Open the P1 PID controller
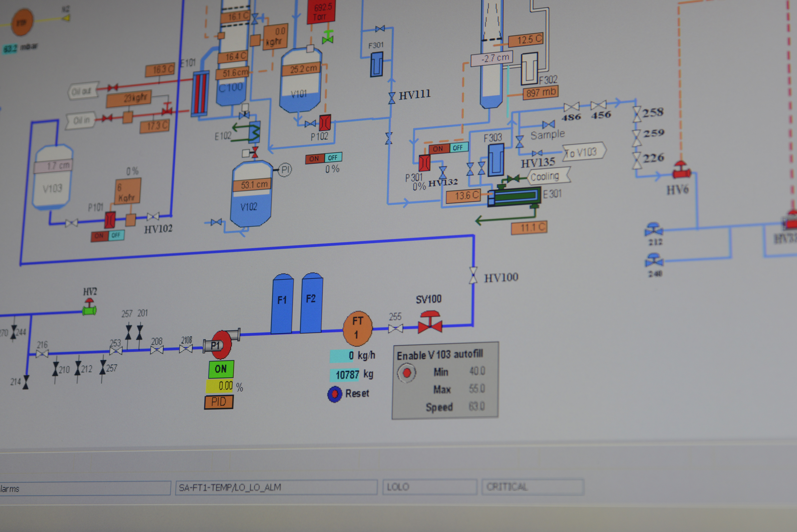Image resolution: width=797 pixels, height=532 pixels. pos(219,402)
